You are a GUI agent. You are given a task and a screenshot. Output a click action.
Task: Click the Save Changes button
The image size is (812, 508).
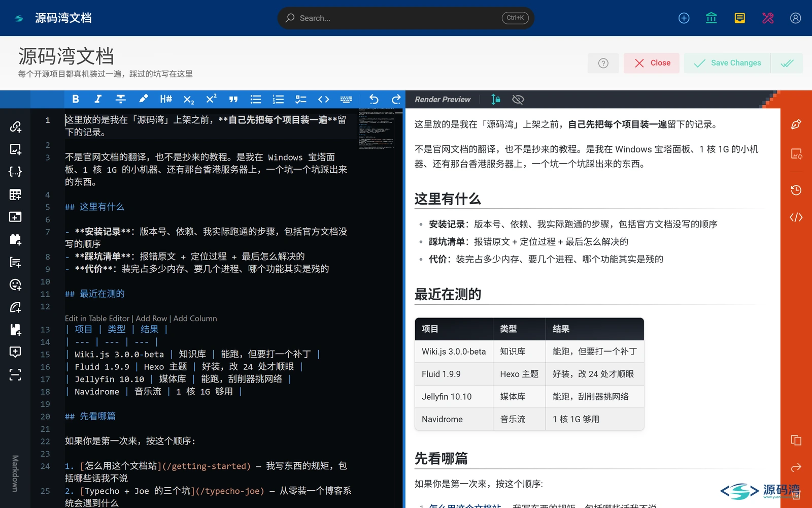point(727,63)
